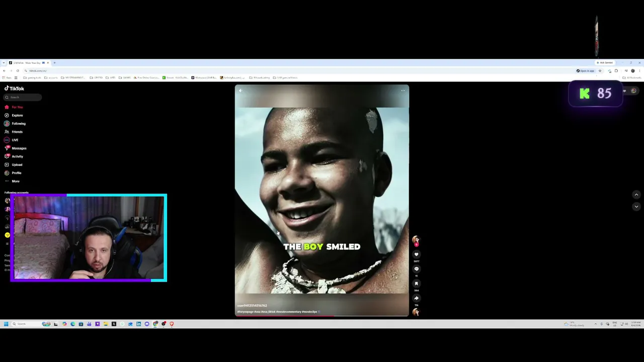
Task: Open the spinning sound disc avatar
Action: point(416,312)
